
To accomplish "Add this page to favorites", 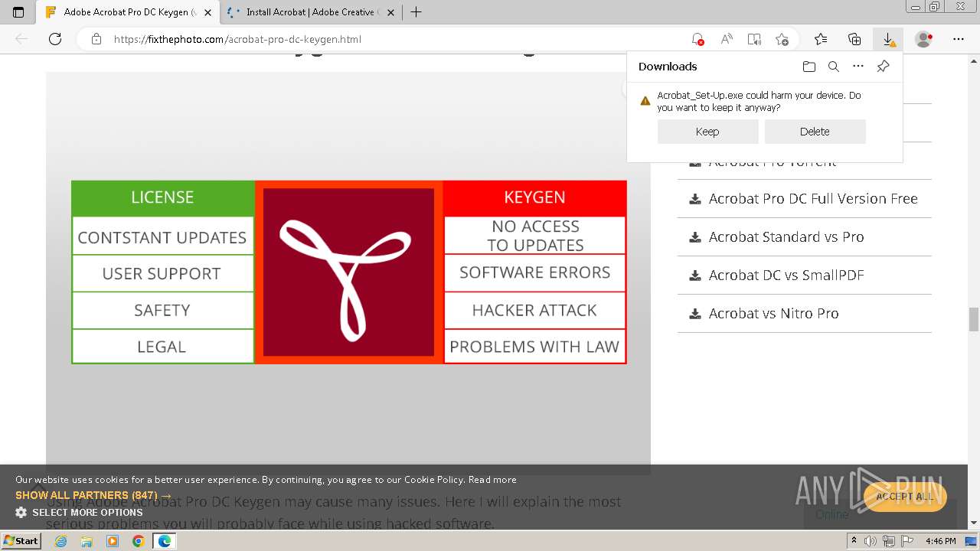I will (x=782, y=39).
